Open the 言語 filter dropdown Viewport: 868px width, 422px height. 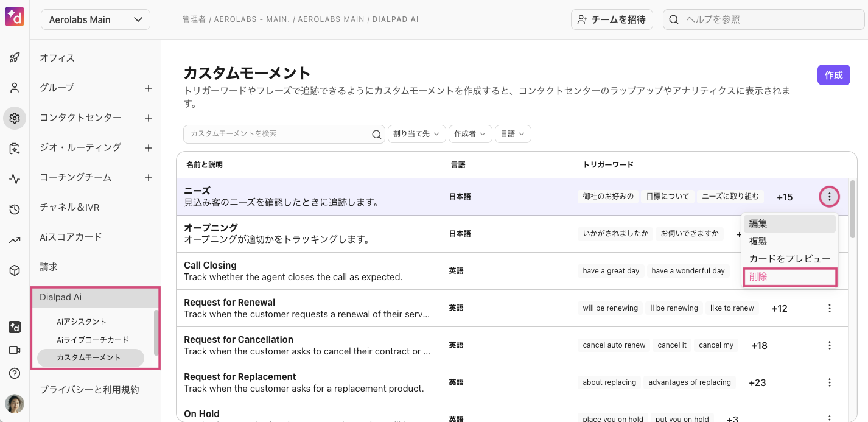[x=513, y=134]
